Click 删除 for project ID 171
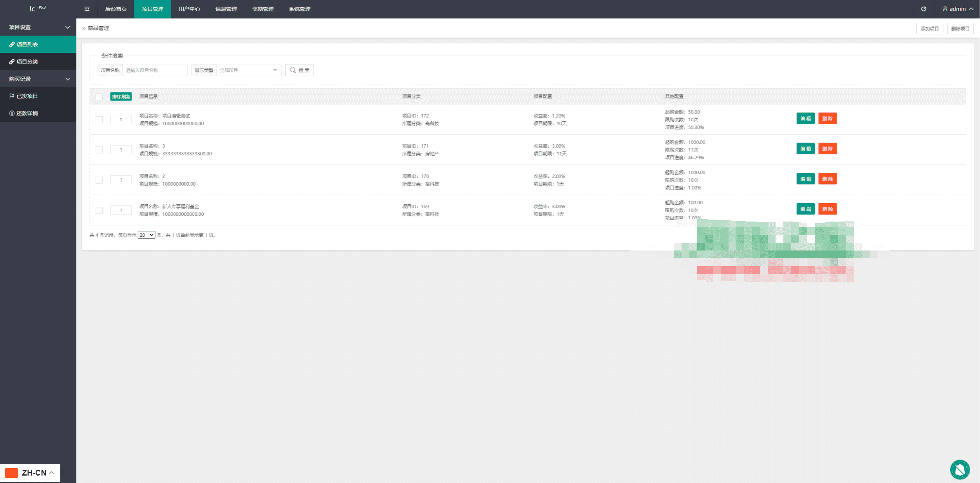Viewport: 980px width, 483px height. pyautogui.click(x=827, y=149)
